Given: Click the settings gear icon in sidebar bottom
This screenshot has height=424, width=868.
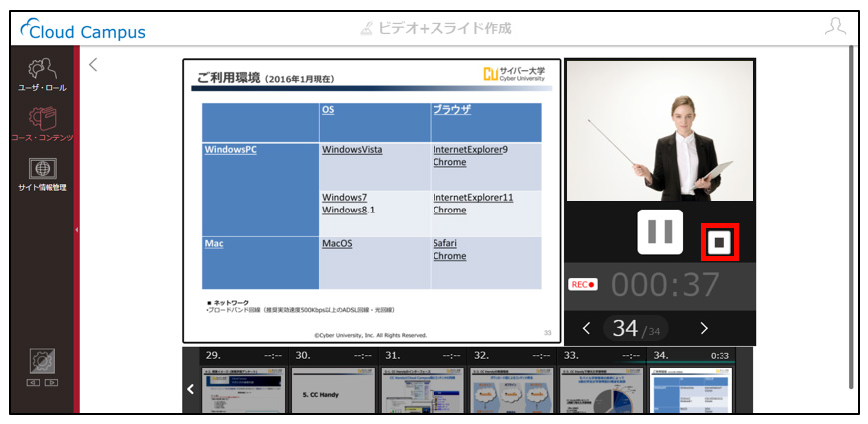Looking at the screenshot, I should click(x=43, y=361).
